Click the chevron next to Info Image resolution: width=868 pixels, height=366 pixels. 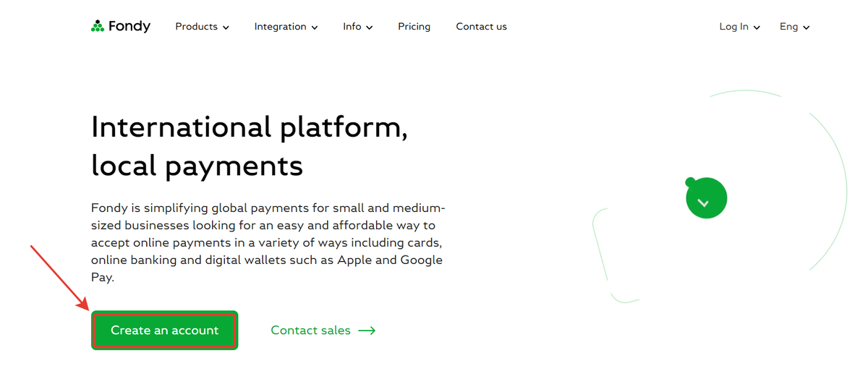coord(370,27)
